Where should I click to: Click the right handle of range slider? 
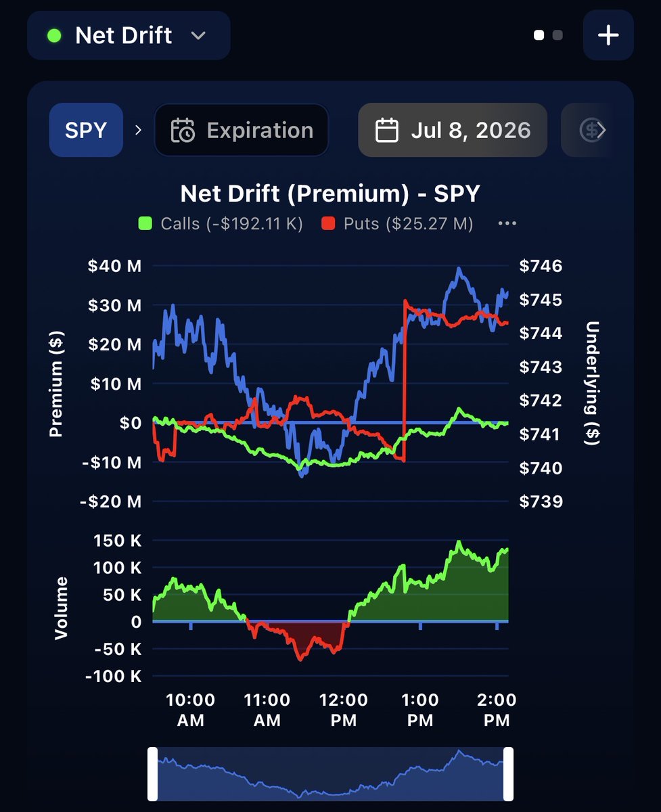508,774
